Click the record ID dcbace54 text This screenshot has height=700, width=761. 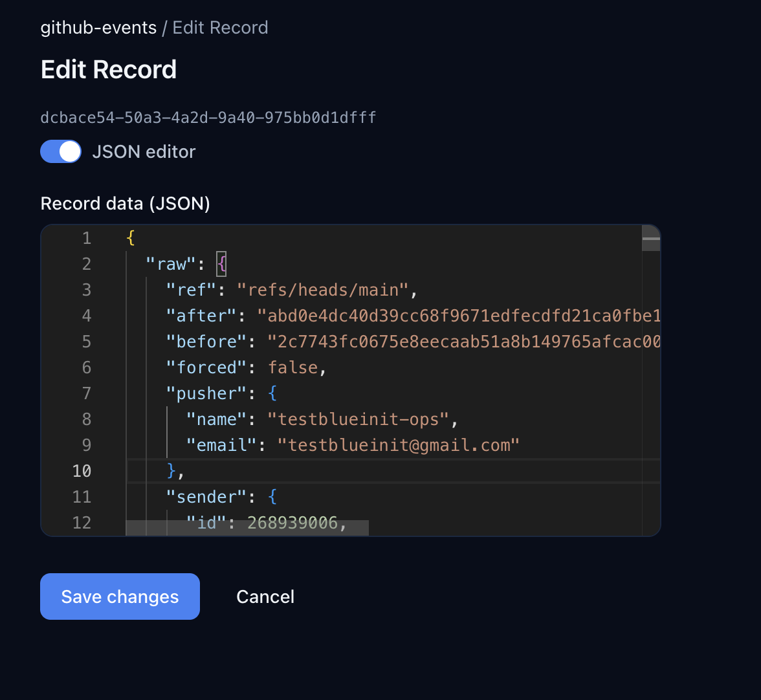208,117
